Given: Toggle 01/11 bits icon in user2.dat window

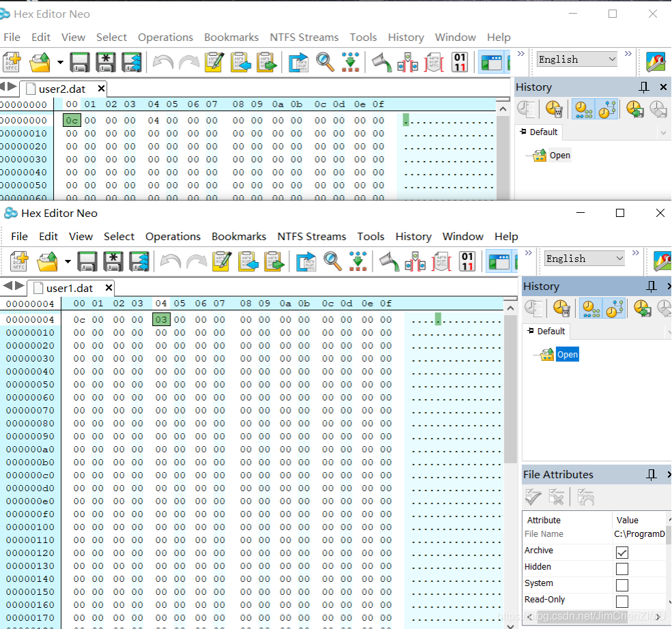Looking at the screenshot, I should [460, 62].
